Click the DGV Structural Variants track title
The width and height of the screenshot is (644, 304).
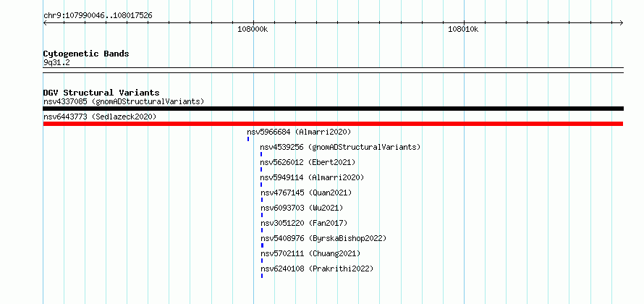pyautogui.click(x=101, y=93)
